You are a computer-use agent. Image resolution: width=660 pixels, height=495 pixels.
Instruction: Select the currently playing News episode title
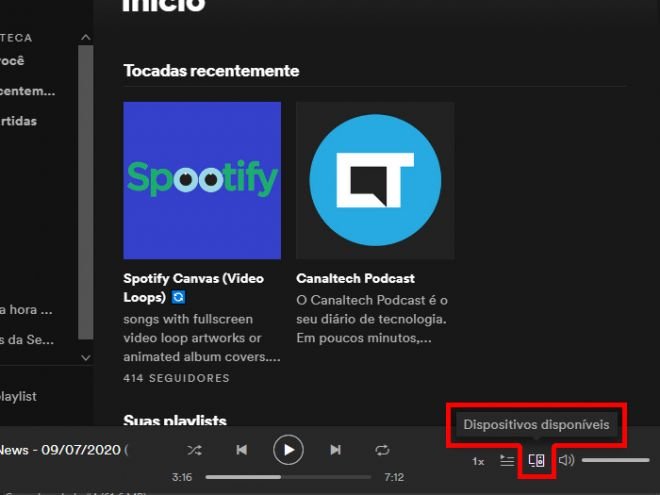coord(63,450)
